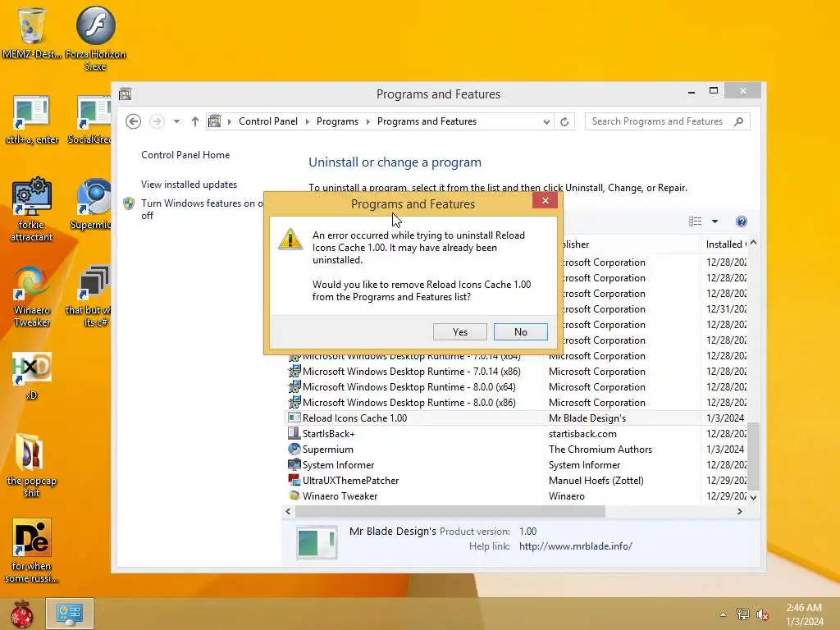The height and width of the screenshot is (630, 840).
Task: Open the Help question mark icon
Action: 742,221
